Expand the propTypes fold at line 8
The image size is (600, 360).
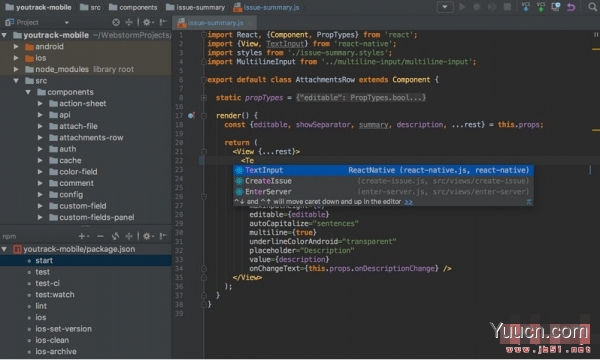click(204, 98)
